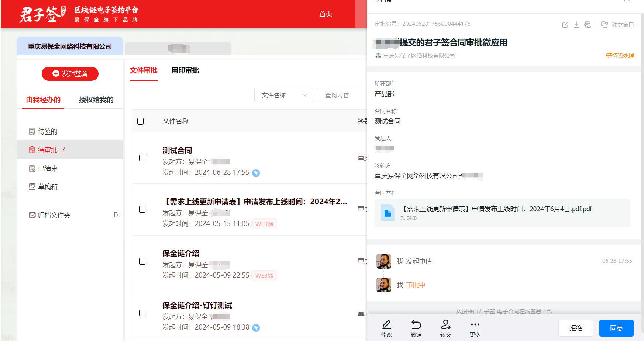This screenshot has height=341, width=644.
Task: Click the 待审批 sidebar icon
Action: click(x=32, y=150)
